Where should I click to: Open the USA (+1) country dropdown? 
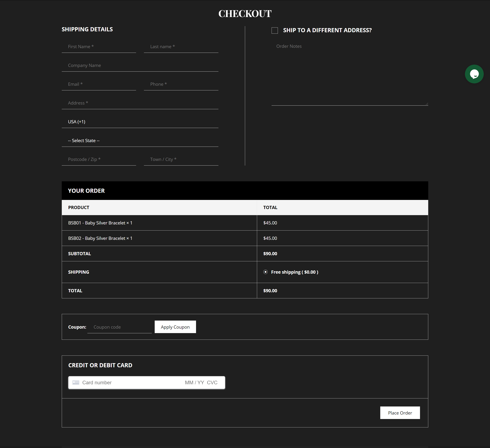(x=140, y=122)
